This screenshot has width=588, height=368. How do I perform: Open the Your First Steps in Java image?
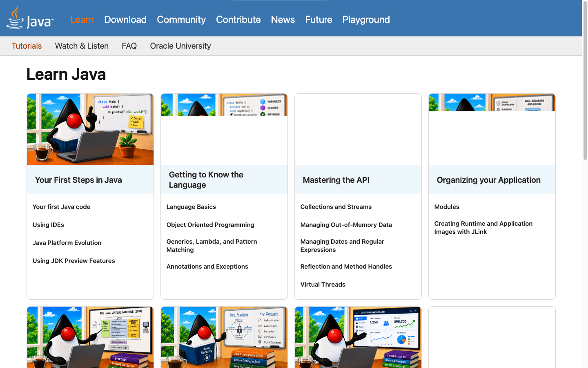[x=90, y=129]
